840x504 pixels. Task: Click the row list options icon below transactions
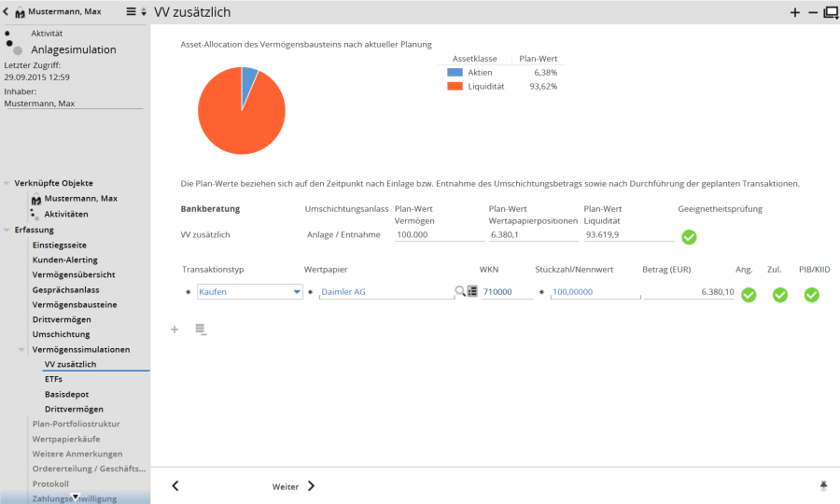pyautogui.click(x=201, y=329)
